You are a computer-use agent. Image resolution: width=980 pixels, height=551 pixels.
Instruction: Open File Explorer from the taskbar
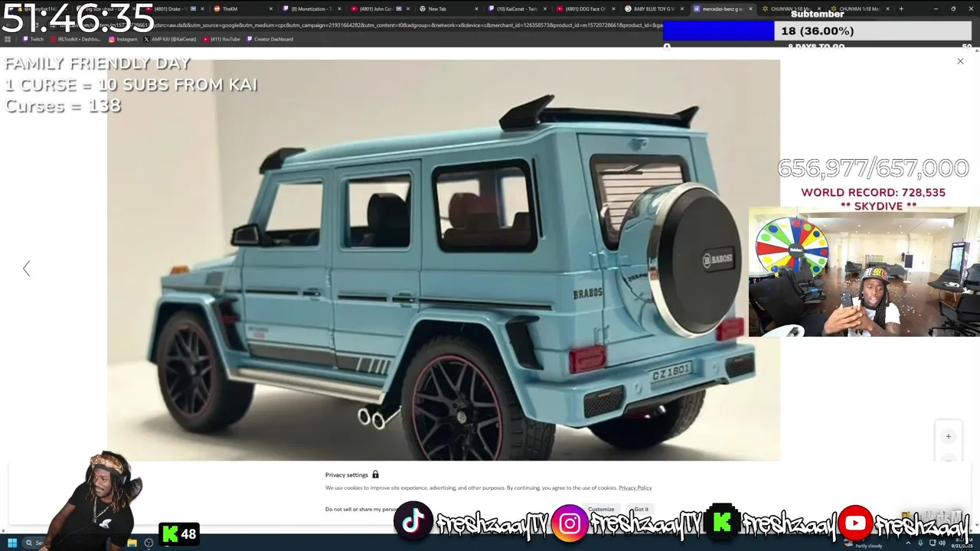click(x=132, y=543)
